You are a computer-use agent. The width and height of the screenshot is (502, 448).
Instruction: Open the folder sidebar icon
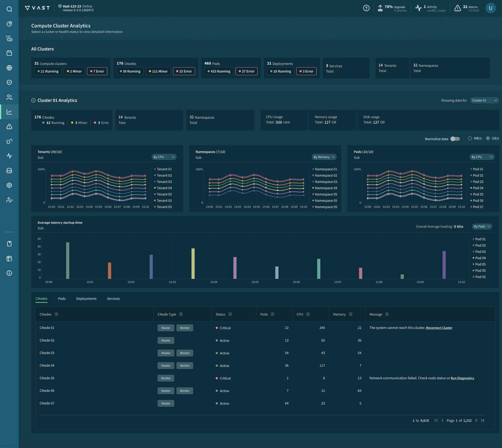9,53
